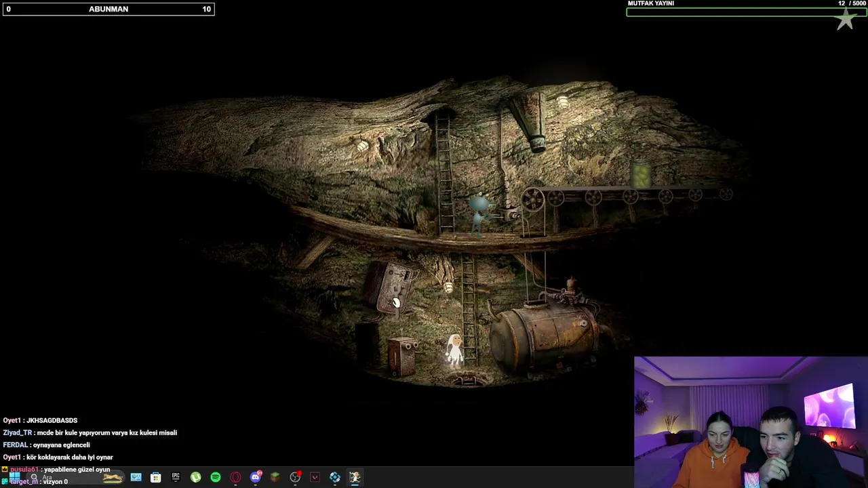Launch Epic Games from the taskbar
The image size is (868, 488).
pos(176,477)
